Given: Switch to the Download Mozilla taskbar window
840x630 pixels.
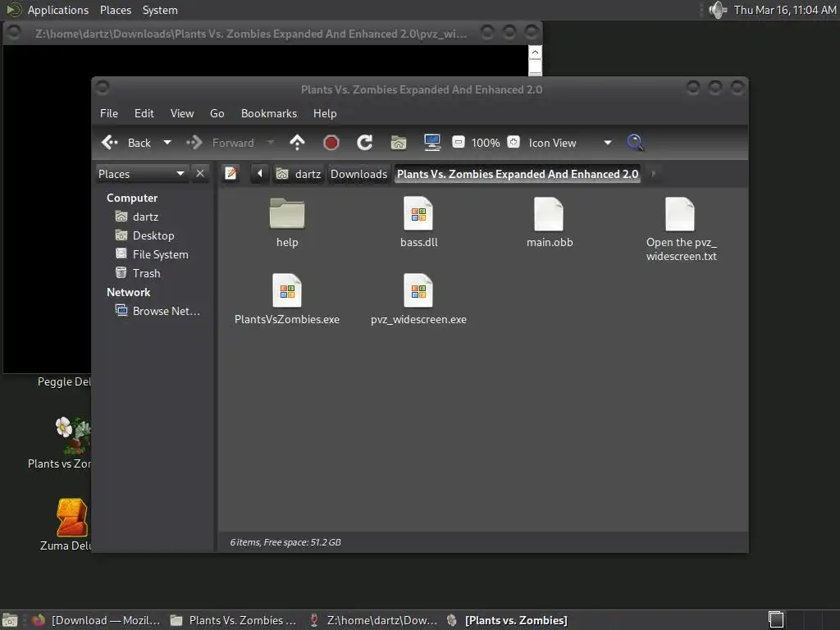Looking at the screenshot, I should (x=97, y=620).
